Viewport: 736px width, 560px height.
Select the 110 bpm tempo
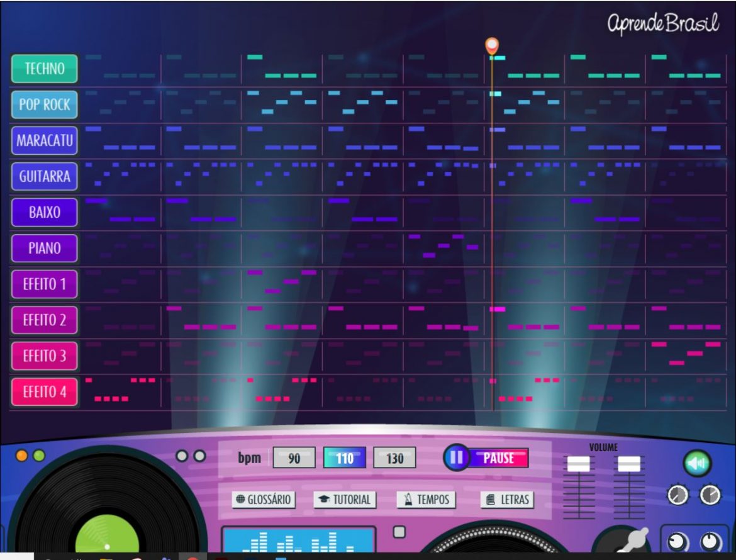tap(345, 457)
